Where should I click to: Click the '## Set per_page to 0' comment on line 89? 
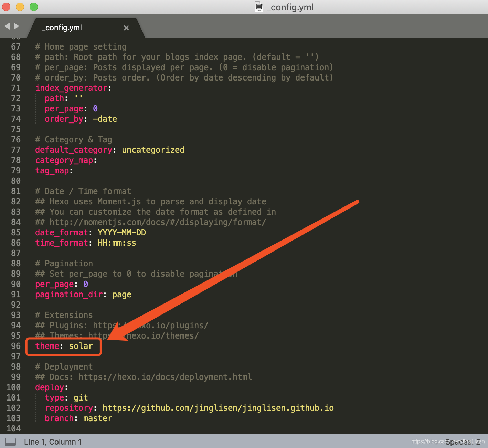tap(136, 274)
